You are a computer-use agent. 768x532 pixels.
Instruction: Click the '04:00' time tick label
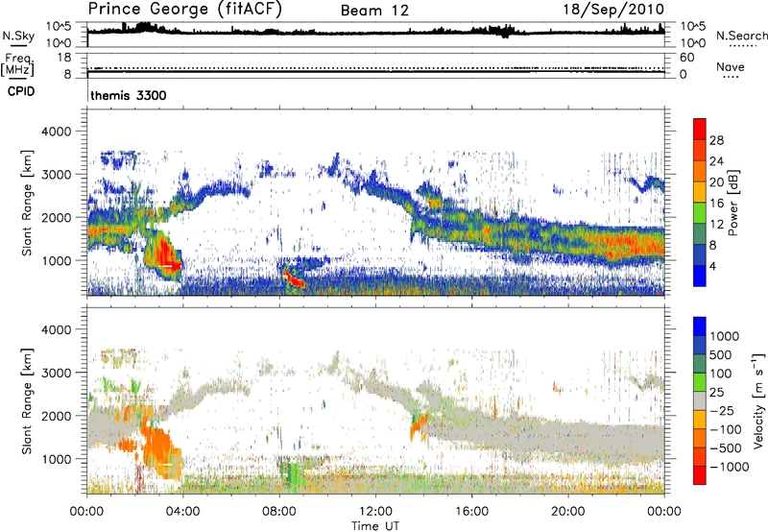pos(182,512)
